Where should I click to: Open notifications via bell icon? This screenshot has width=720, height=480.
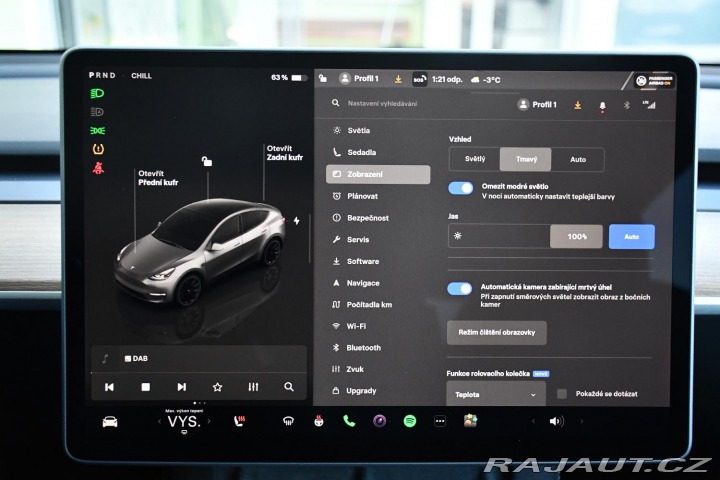tap(602, 106)
